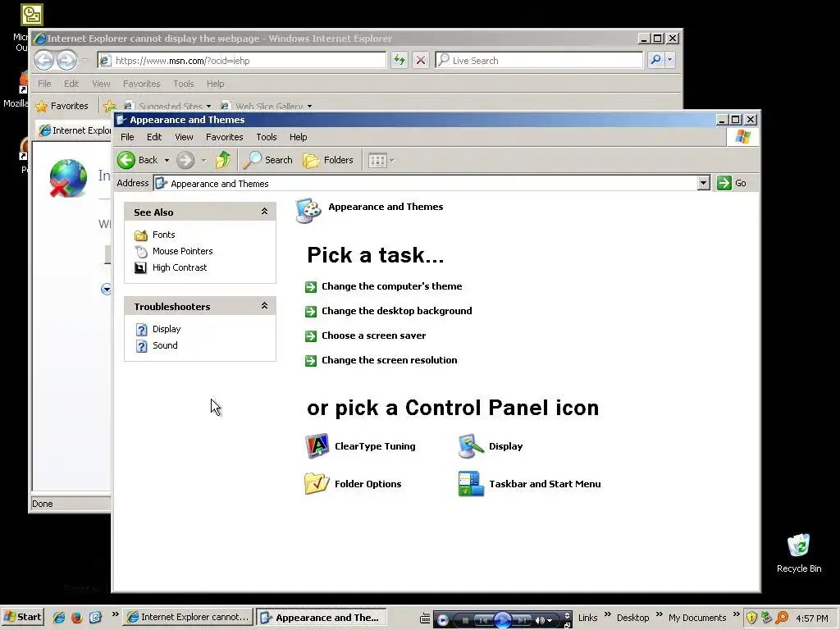The image size is (840, 630).
Task: Click the Internet Explorer search magnifier button
Action: coord(655,60)
